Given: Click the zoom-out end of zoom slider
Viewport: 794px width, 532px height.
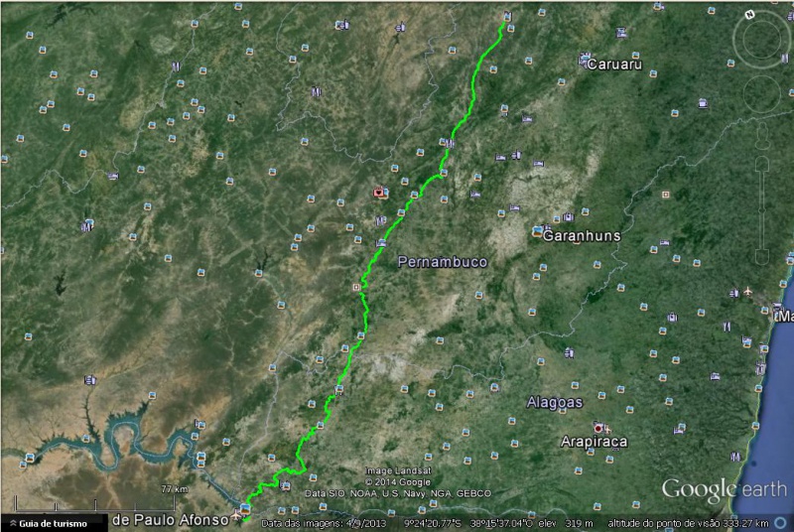Looking at the screenshot, I should point(762,256).
